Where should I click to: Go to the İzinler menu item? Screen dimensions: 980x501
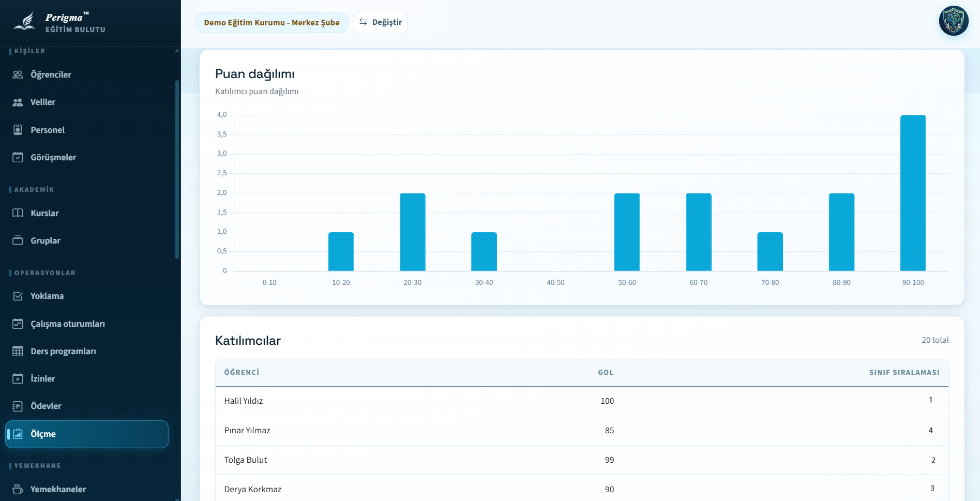42,378
